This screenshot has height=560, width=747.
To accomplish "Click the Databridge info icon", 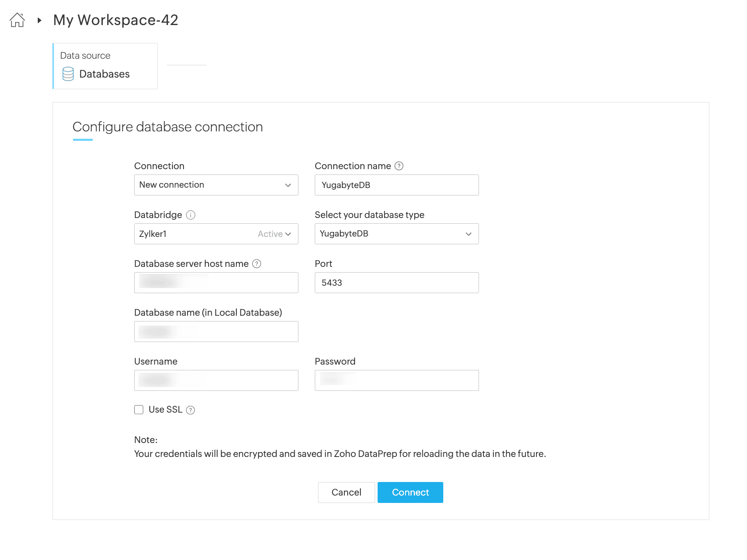I will coord(190,215).
